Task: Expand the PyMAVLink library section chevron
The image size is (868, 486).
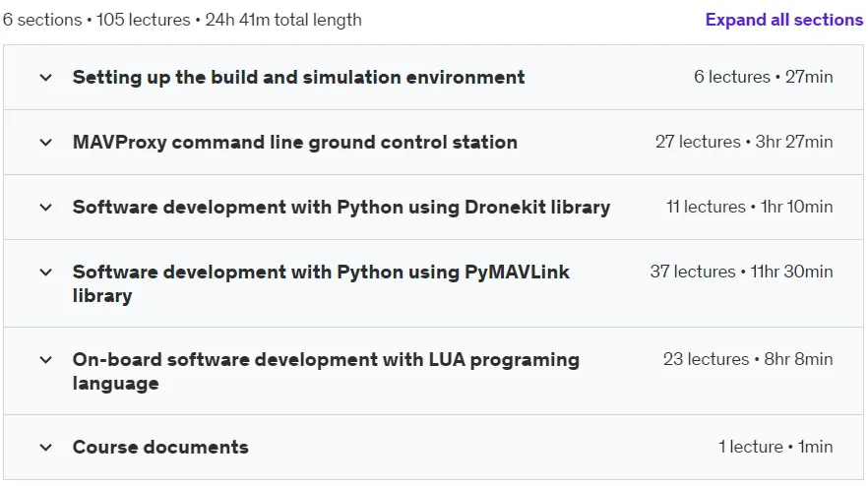Action: (46, 272)
